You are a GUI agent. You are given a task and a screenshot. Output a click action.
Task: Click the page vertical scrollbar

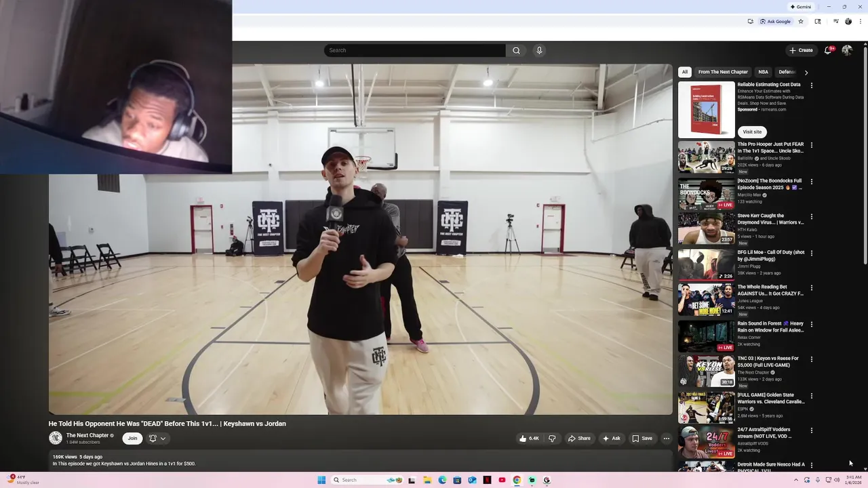tap(865, 156)
